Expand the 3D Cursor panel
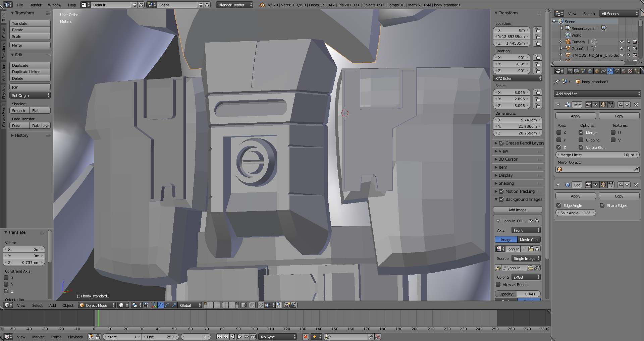 [x=508, y=159]
